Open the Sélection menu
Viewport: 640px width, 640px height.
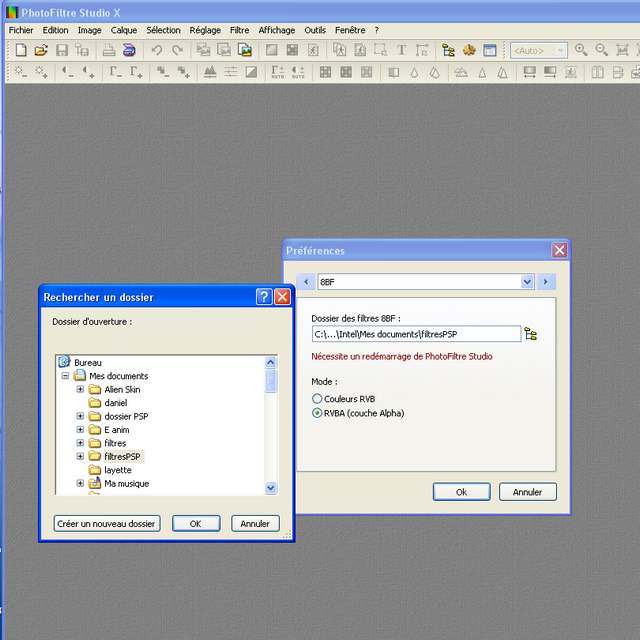[x=163, y=30]
